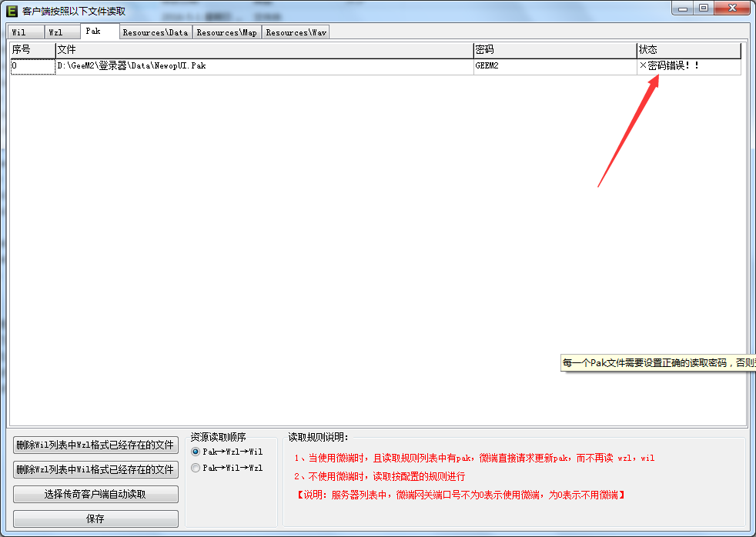
Task: Click the 序号 column header
Action: pyautogui.click(x=33, y=50)
